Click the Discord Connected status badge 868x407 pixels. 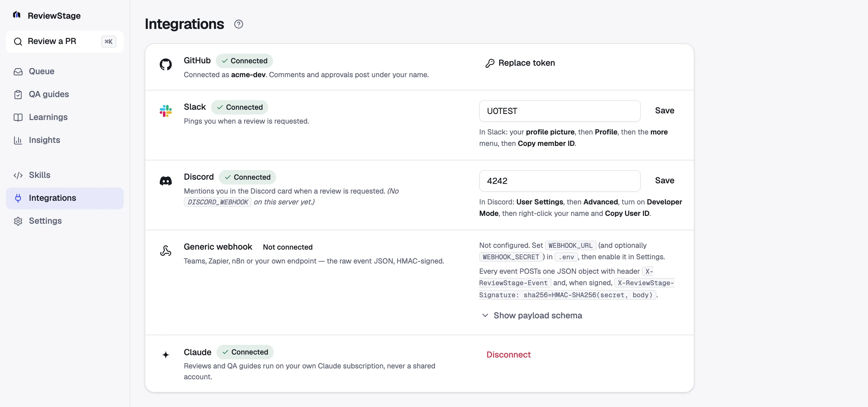(x=247, y=177)
